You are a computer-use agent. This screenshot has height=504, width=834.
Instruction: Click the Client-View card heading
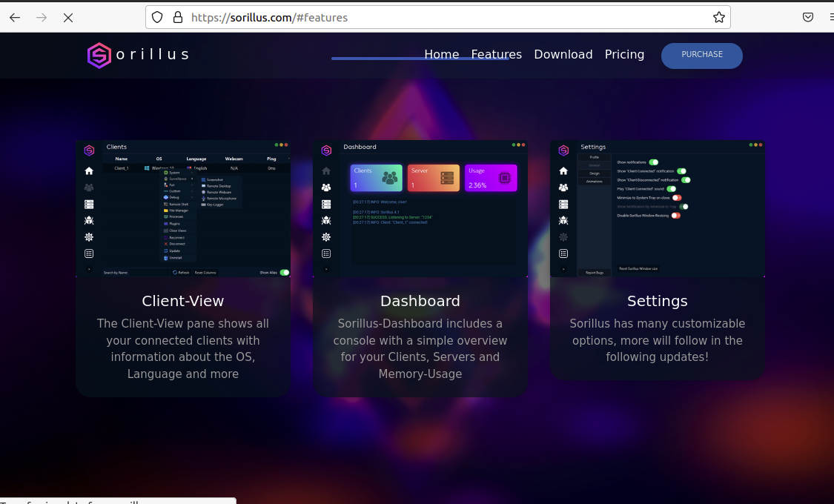(x=183, y=301)
